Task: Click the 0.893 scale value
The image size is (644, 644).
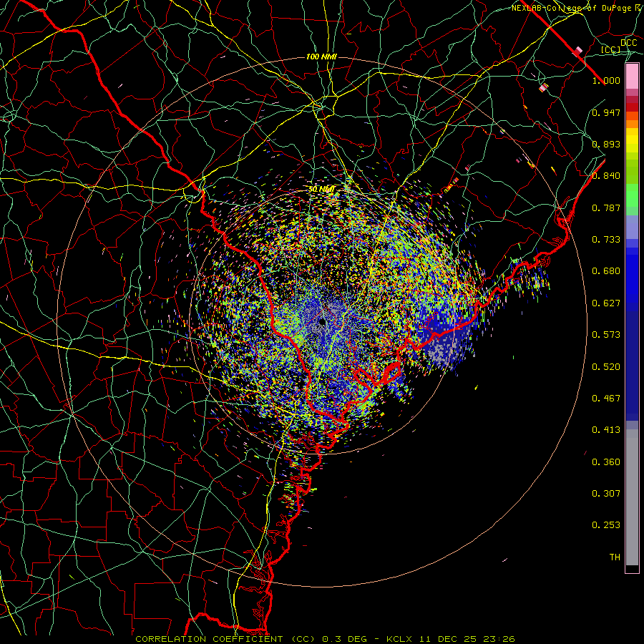Action: coord(606,144)
